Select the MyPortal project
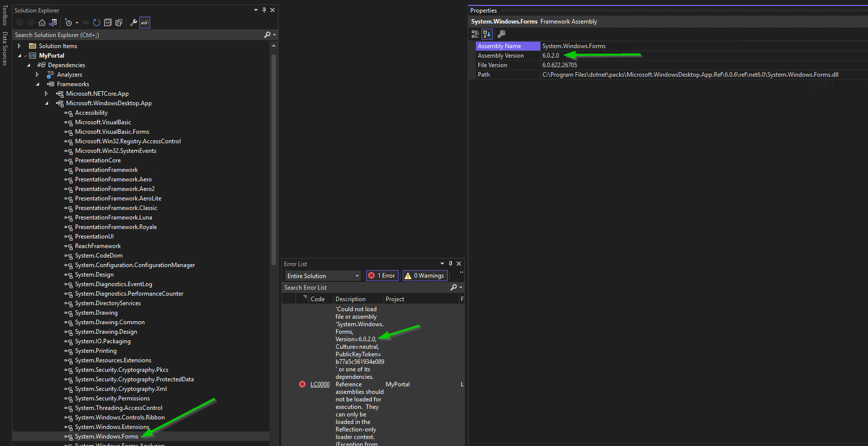 tap(52, 56)
